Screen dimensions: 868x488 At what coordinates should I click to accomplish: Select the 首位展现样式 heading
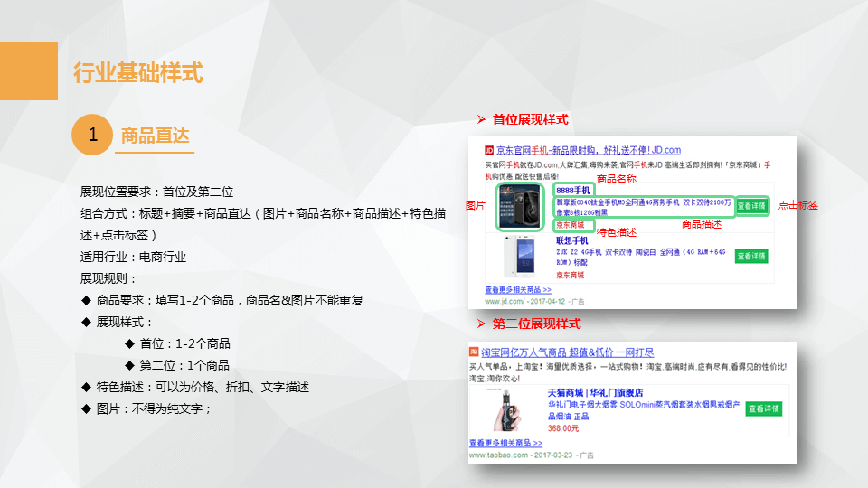point(531,119)
